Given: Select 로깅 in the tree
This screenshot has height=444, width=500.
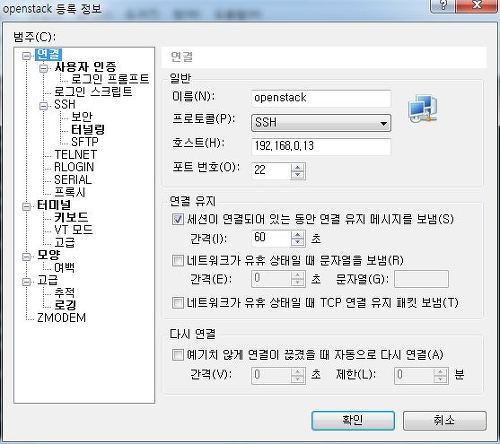Looking at the screenshot, I should tap(65, 305).
